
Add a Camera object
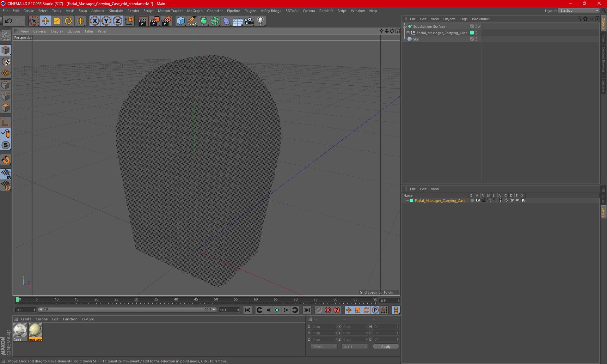249,21
